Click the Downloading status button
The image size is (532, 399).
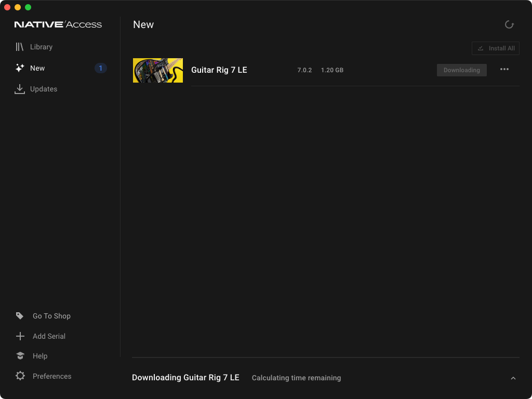pos(461,70)
